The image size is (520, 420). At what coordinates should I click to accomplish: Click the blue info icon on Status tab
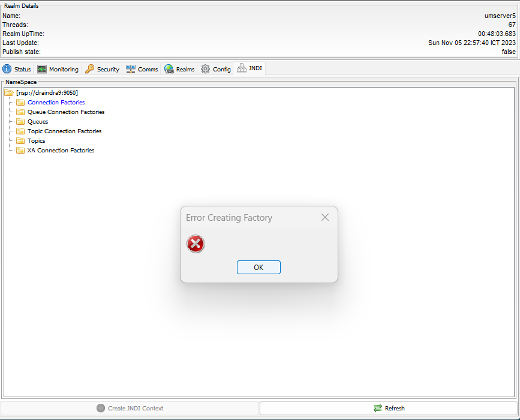coord(7,69)
